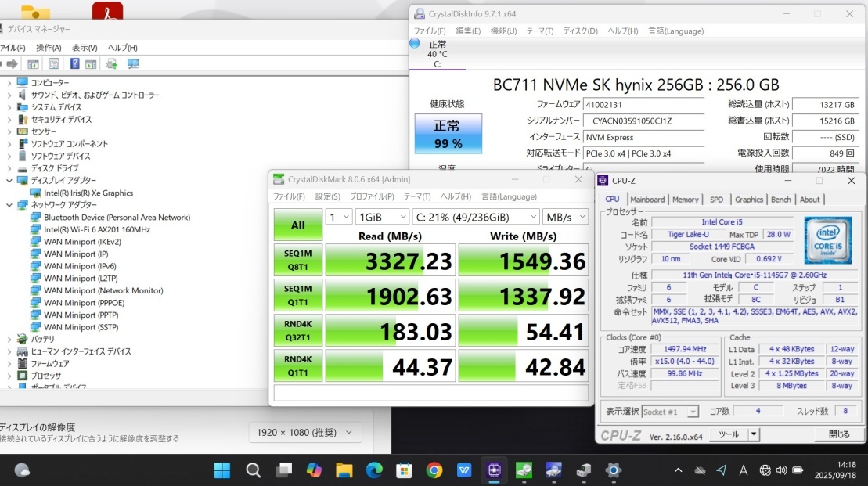Switch to the Mainboard tab in CPU-Z
Viewport: 868px width, 486px height.
pos(647,200)
